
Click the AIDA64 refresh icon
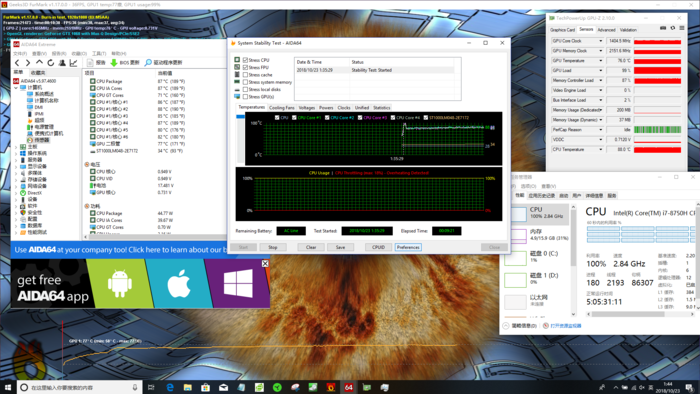point(51,63)
